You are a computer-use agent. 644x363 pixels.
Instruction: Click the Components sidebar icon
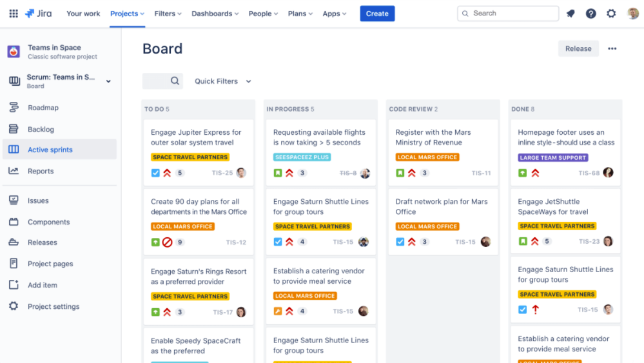tap(14, 222)
